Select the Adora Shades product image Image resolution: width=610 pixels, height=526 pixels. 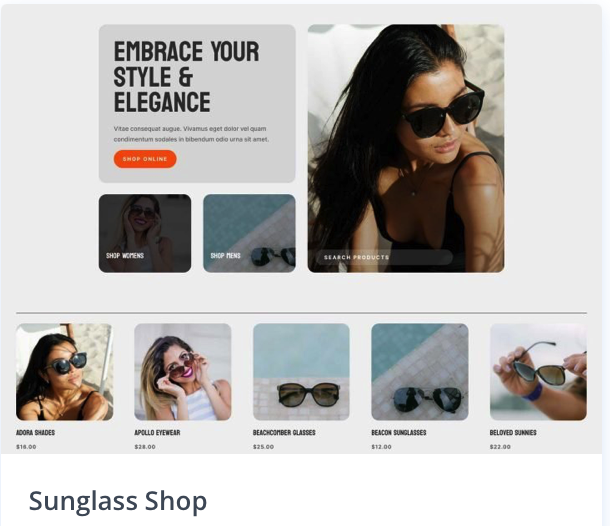pos(65,372)
